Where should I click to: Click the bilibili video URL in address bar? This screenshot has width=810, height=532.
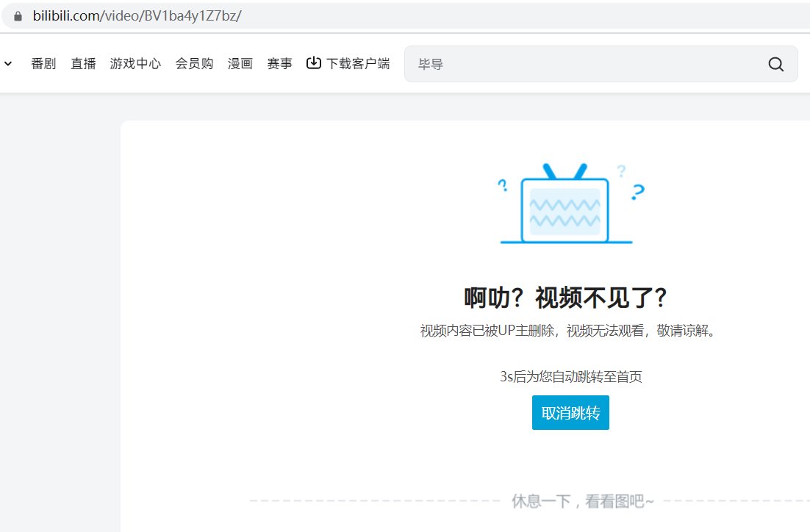pyautogui.click(x=137, y=16)
